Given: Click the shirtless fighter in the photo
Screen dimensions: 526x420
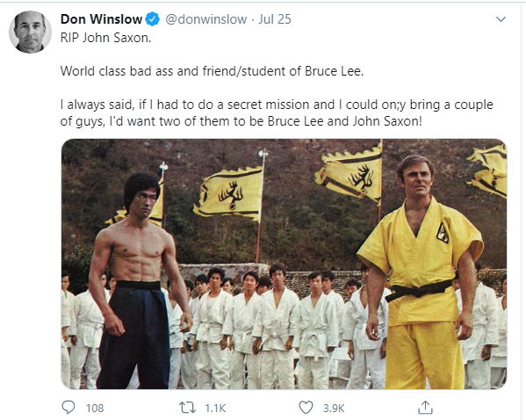Looking at the screenshot, I should point(140,280).
